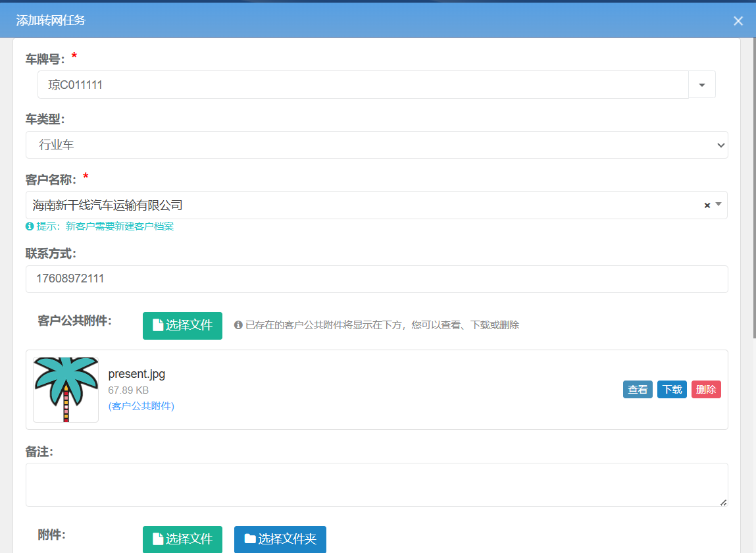Image resolution: width=756 pixels, height=553 pixels.
Task: Open the (客户公共附件) link
Action: pyautogui.click(x=141, y=406)
